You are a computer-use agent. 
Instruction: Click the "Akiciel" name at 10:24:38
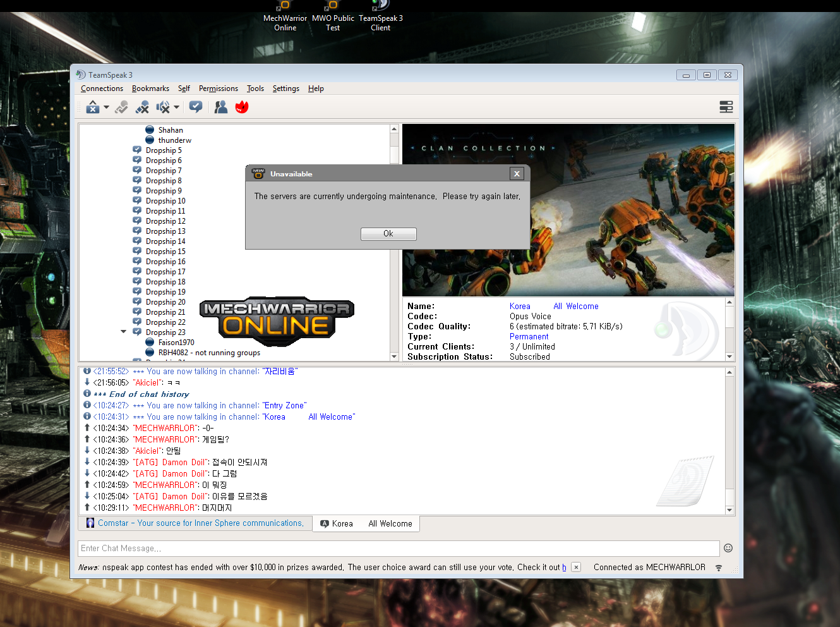click(x=148, y=451)
